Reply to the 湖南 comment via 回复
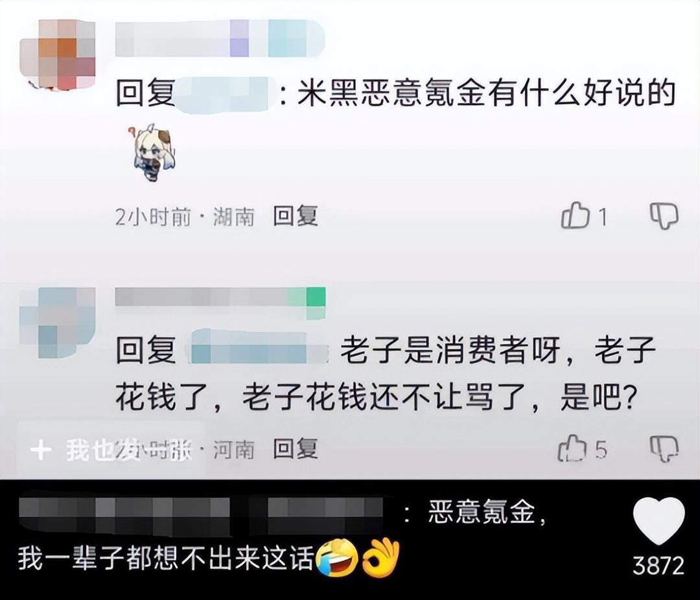The width and height of the screenshot is (700, 600). pyautogui.click(x=295, y=216)
